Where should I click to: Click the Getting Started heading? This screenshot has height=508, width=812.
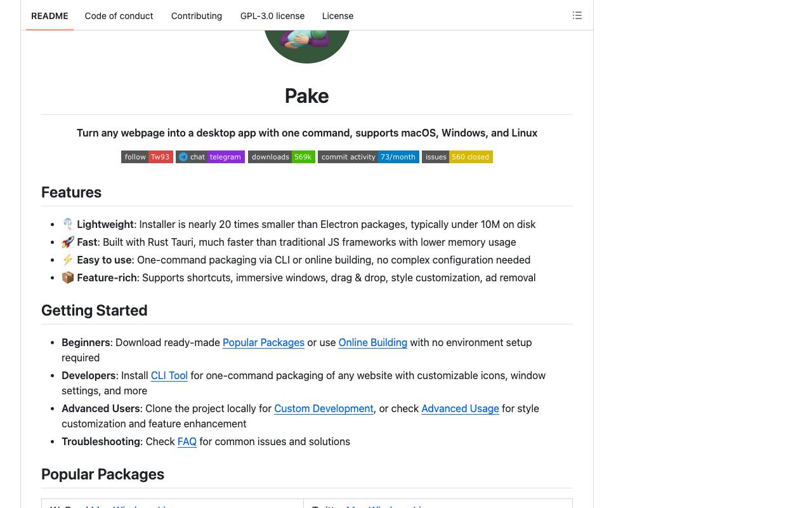coord(94,311)
